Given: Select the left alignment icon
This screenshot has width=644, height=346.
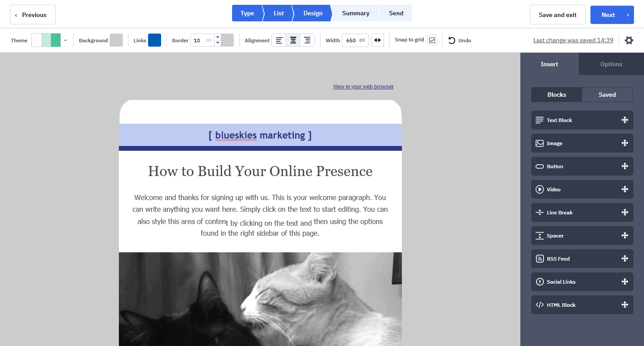Looking at the screenshot, I should click(279, 41).
